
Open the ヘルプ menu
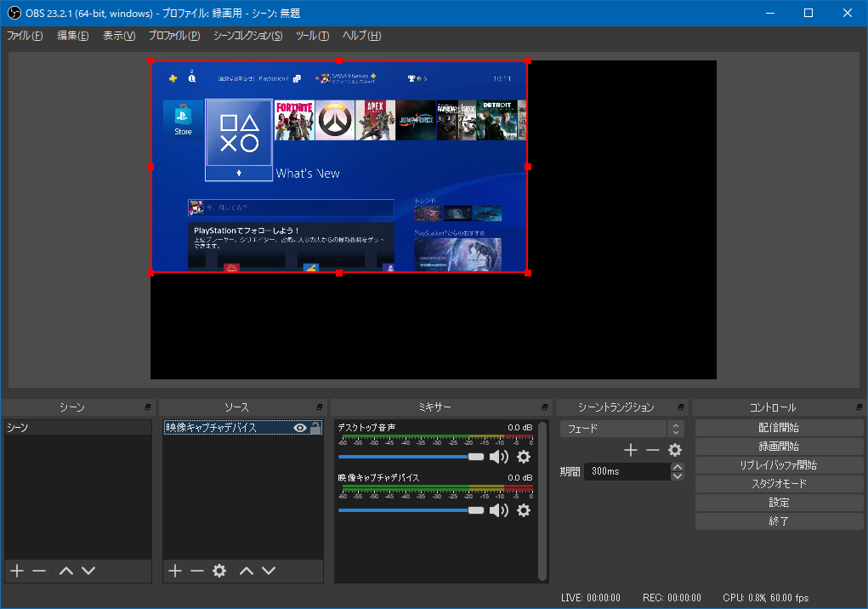[x=362, y=36]
